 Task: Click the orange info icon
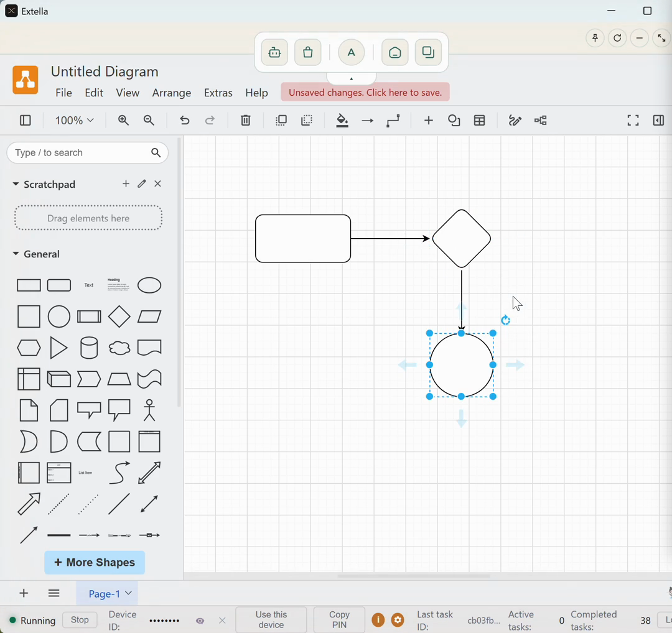click(378, 620)
